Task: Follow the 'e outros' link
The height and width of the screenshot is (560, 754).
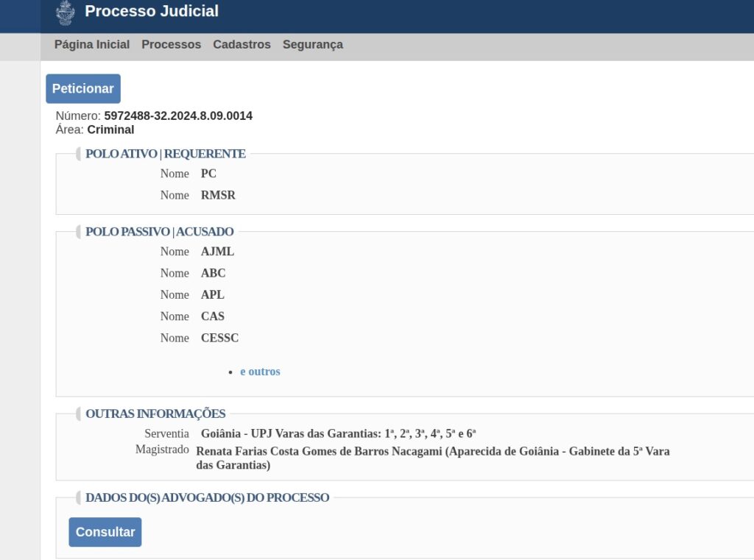Action: point(260,372)
